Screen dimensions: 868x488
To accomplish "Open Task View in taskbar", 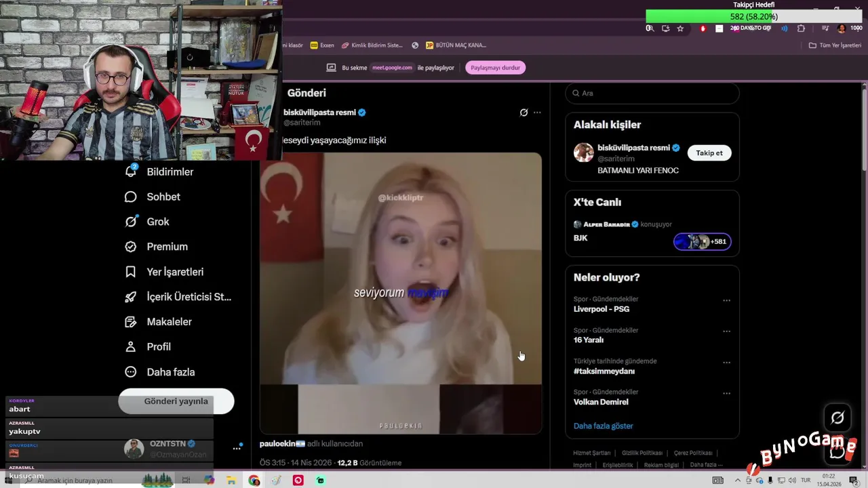I will pyautogui.click(x=186, y=481).
